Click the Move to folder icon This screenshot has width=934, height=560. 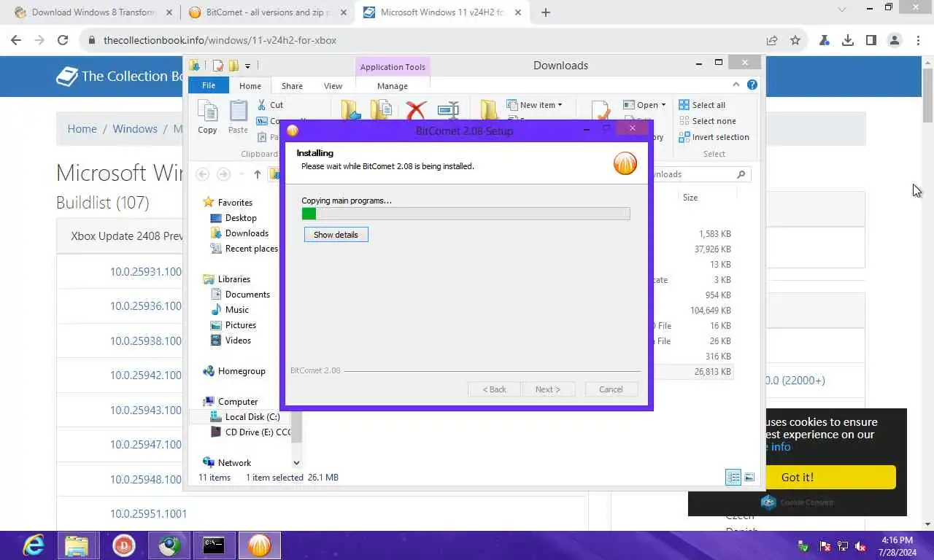tap(351, 110)
